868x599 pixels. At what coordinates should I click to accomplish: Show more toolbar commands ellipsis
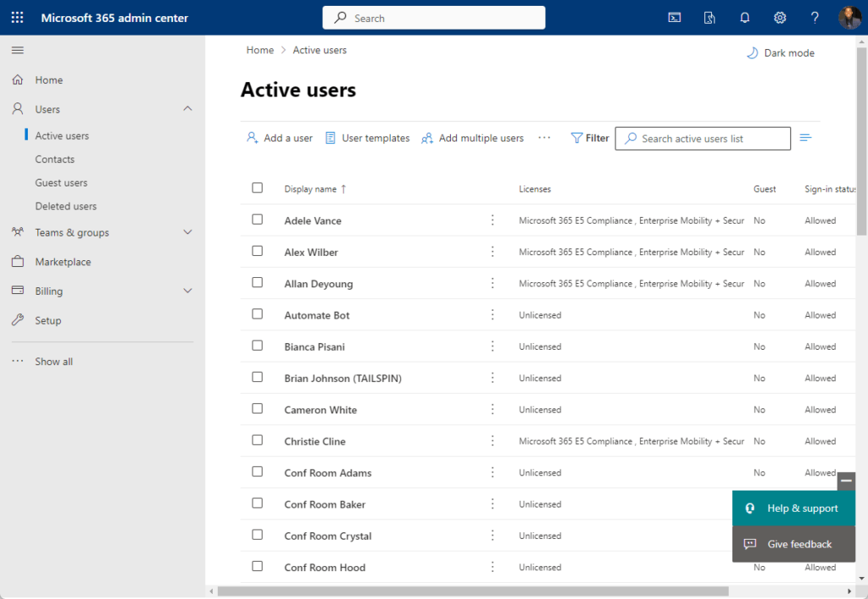tap(544, 138)
